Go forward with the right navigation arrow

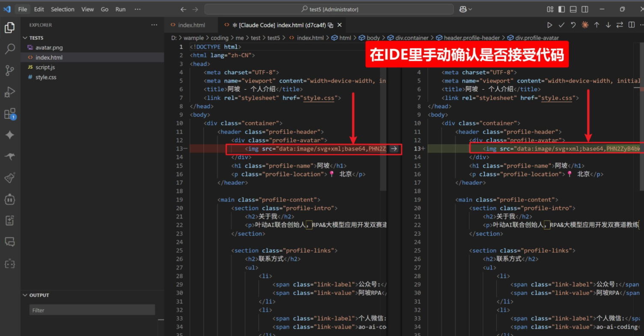[195, 9]
